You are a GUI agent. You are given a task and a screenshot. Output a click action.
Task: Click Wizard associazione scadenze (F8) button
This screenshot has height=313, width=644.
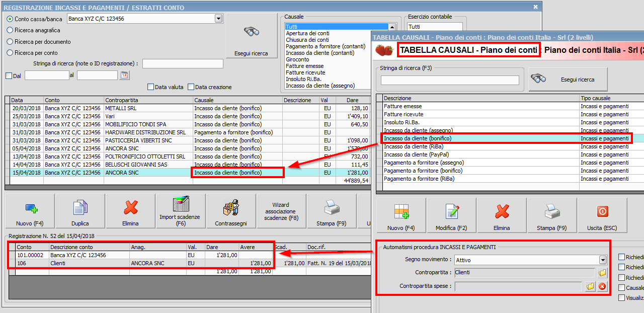click(x=281, y=211)
